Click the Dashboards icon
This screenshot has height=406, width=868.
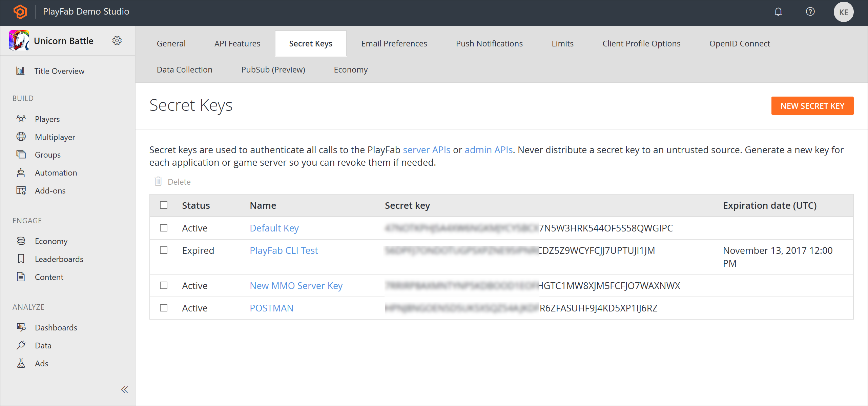click(x=21, y=327)
